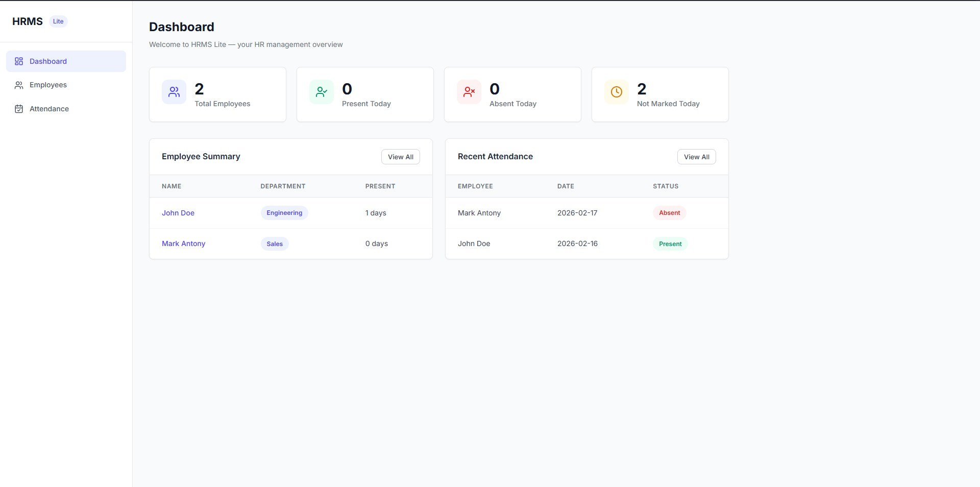Click View All in Employee Summary
This screenshot has width=980, height=487.
pyautogui.click(x=401, y=157)
